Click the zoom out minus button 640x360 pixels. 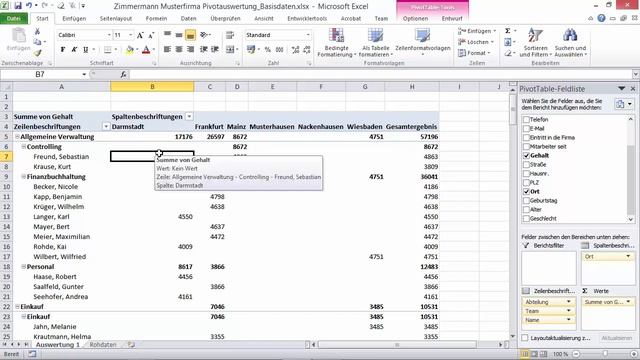coord(576,354)
